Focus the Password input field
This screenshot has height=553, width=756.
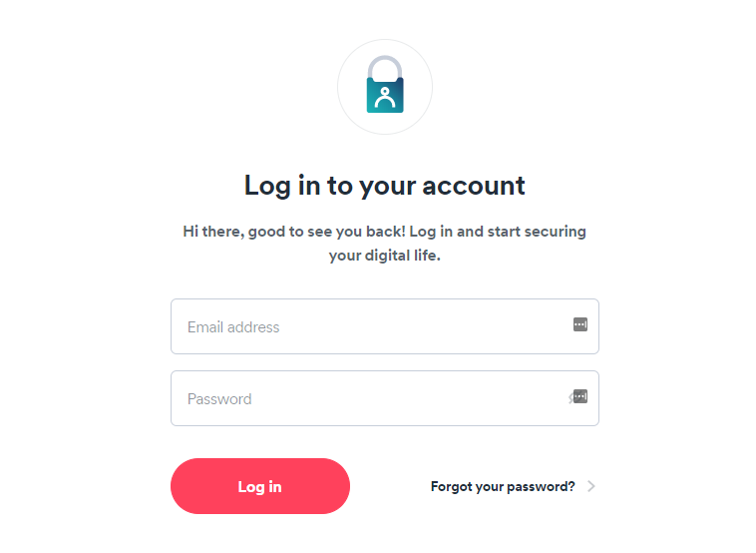click(369, 398)
